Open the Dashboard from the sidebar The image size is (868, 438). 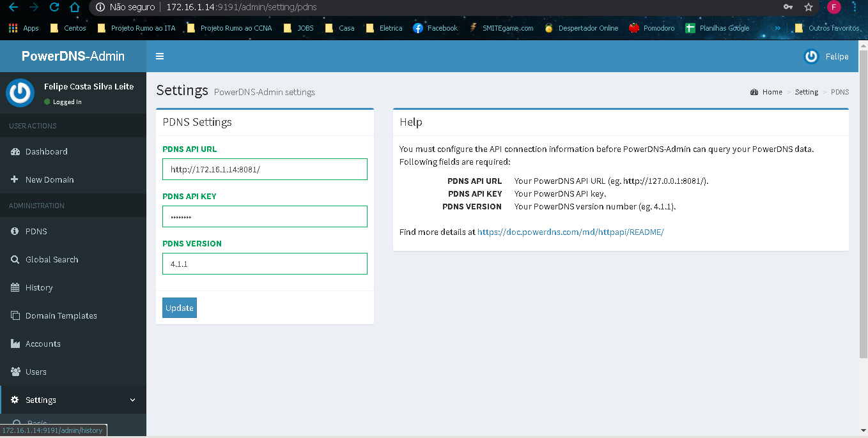tap(14, 151)
